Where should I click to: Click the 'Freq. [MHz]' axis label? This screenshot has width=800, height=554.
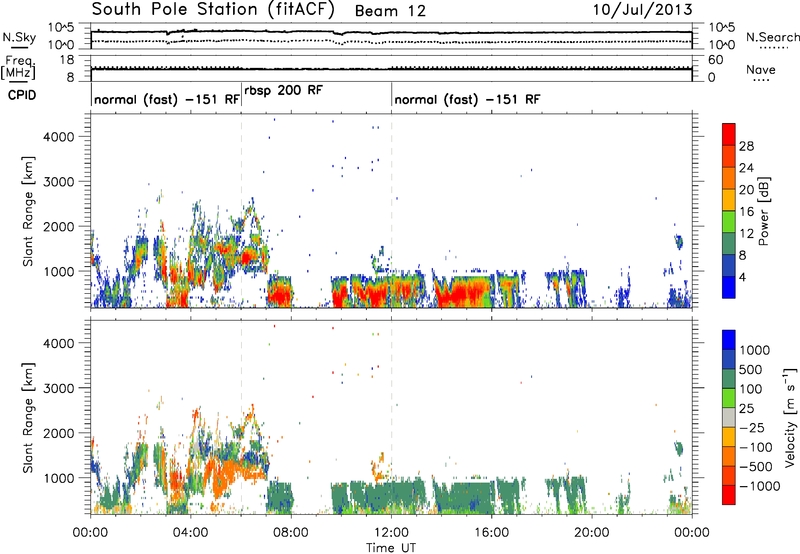(x=19, y=68)
